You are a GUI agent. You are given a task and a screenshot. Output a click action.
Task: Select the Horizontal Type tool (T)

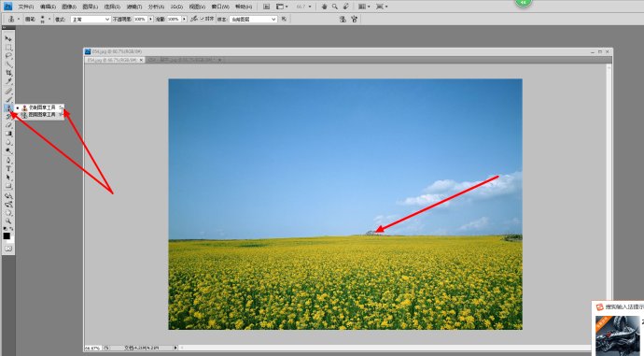[8, 168]
